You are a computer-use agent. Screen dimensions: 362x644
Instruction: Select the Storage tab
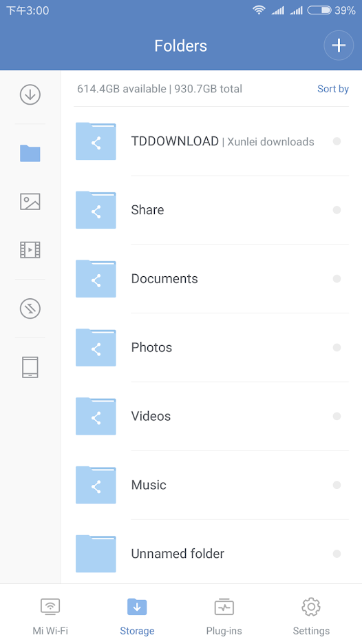(x=137, y=616)
